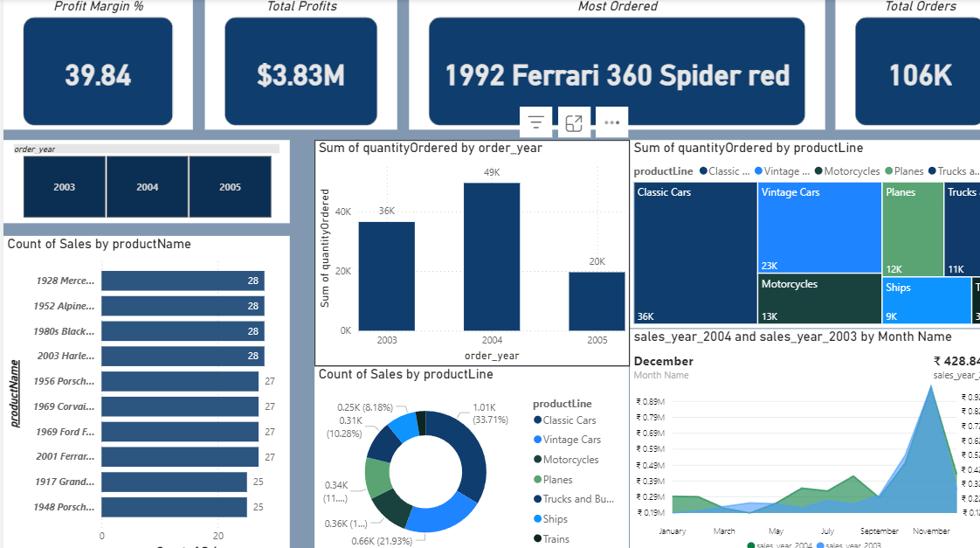Select the Planes legend dot

891,171
